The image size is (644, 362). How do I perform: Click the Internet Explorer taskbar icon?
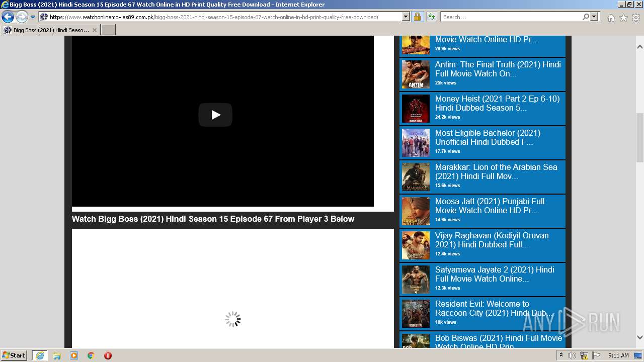coord(40,355)
